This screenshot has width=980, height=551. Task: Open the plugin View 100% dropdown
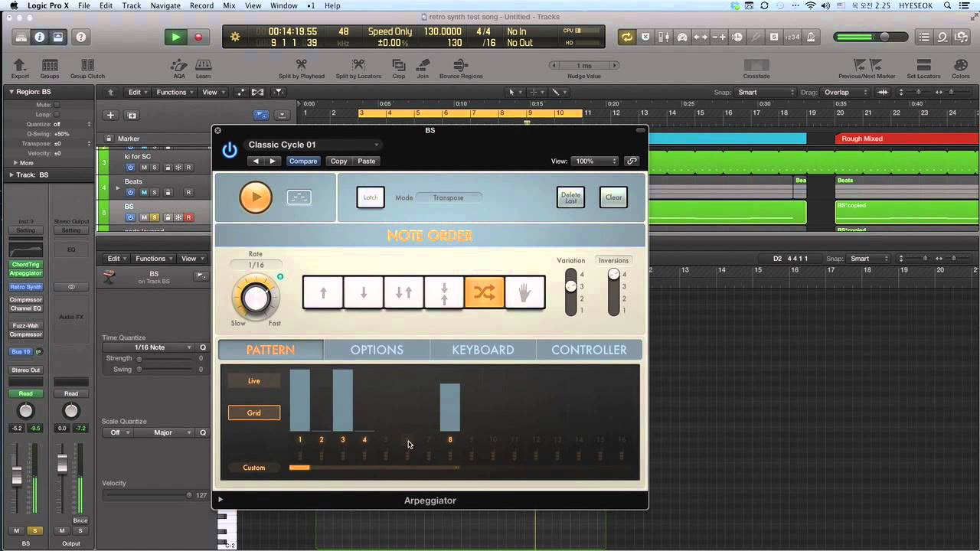[595, 161]
